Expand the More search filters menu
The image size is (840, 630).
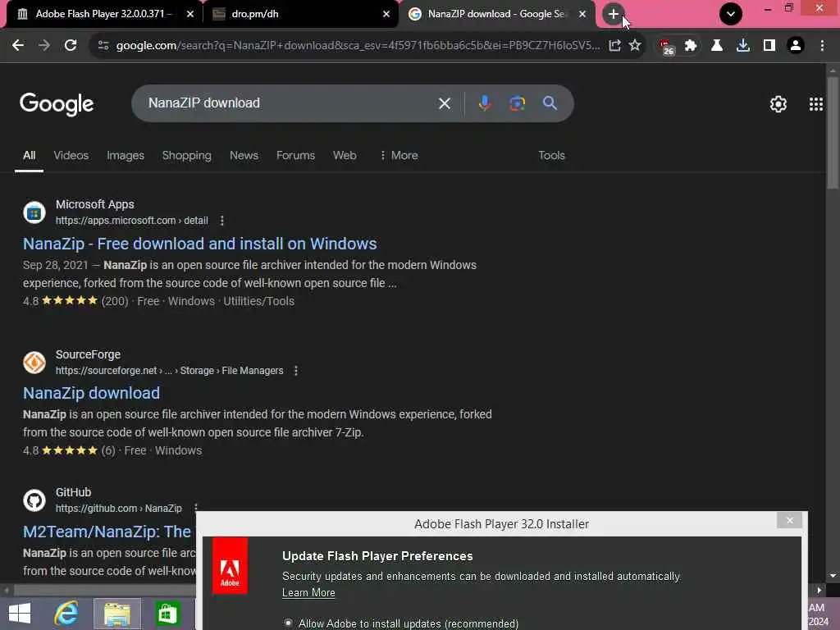click(399, 155)
